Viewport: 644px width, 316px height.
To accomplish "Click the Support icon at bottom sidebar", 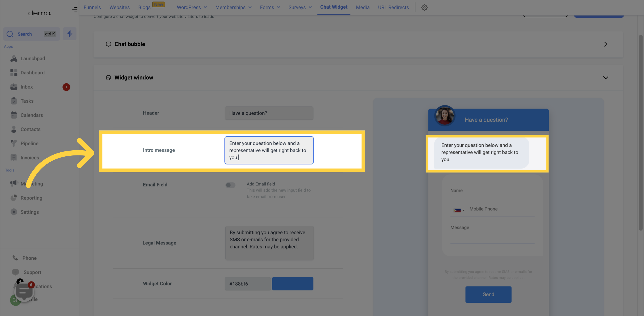I will [x=15, y=272].
